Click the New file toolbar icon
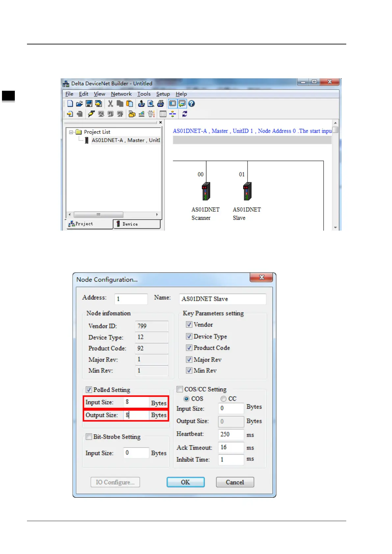The image size is (392, 554). (x=70, y=104)
